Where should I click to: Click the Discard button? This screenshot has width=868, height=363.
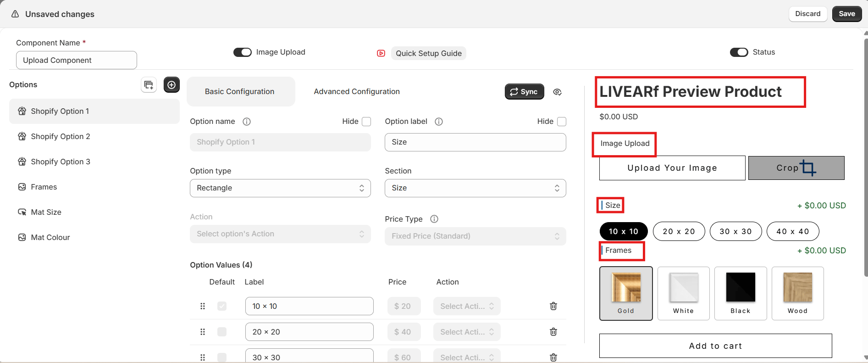(808, 14)
